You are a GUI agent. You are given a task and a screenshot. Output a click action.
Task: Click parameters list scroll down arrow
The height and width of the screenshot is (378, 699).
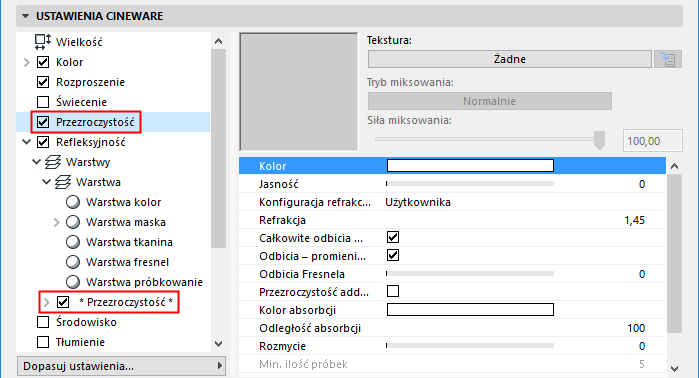click(674, 369)
